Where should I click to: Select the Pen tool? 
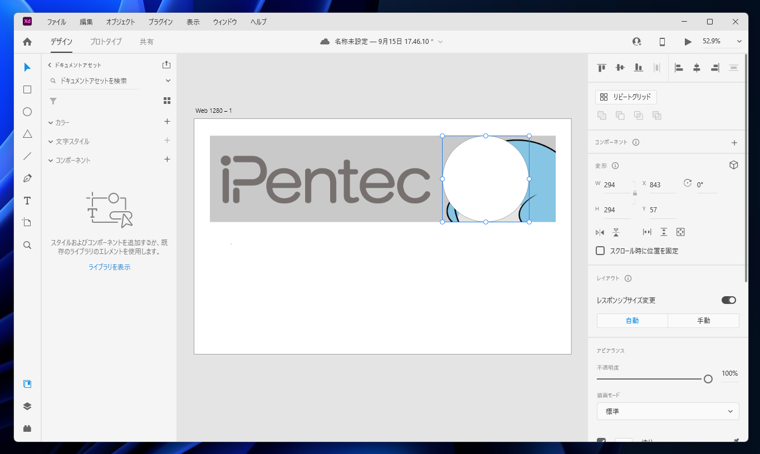27,178
